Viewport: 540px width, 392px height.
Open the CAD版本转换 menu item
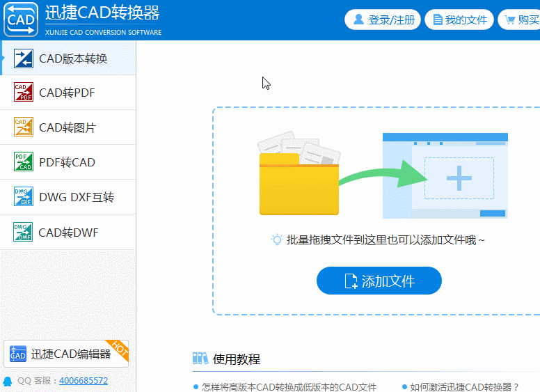68,58
